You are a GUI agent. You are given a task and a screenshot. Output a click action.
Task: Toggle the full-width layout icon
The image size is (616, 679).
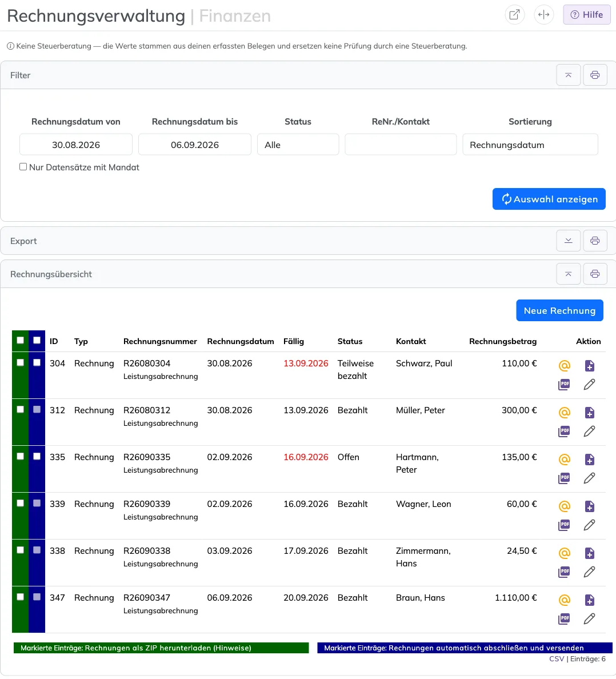(x=543, y=15)
